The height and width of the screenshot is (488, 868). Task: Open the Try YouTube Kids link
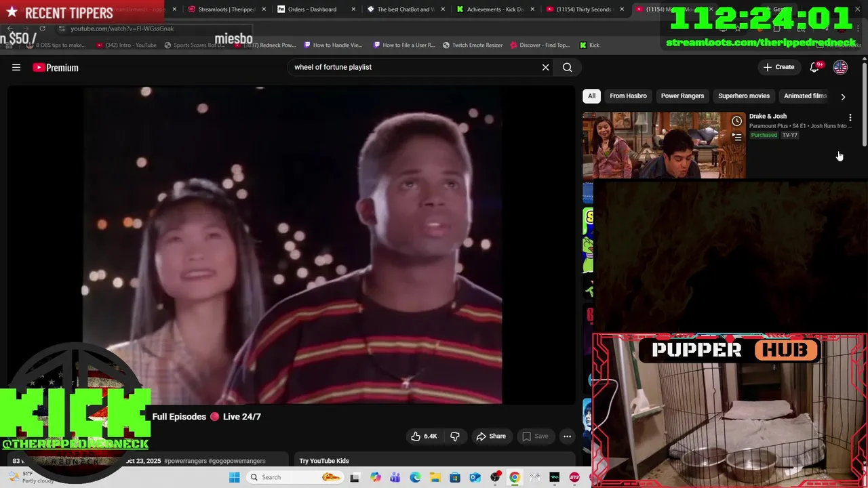(x=324, y=461)
